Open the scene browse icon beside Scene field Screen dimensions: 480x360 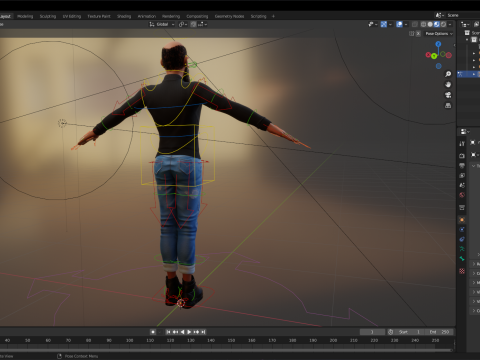coord(439,15)
